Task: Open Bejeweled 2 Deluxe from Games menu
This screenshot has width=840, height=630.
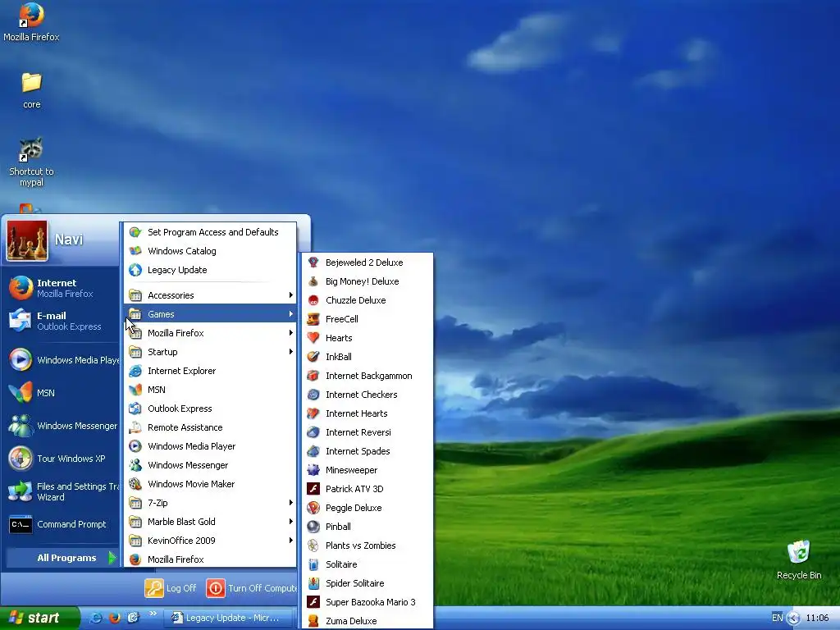Action: pyautogui.click(x=367, y=262)
